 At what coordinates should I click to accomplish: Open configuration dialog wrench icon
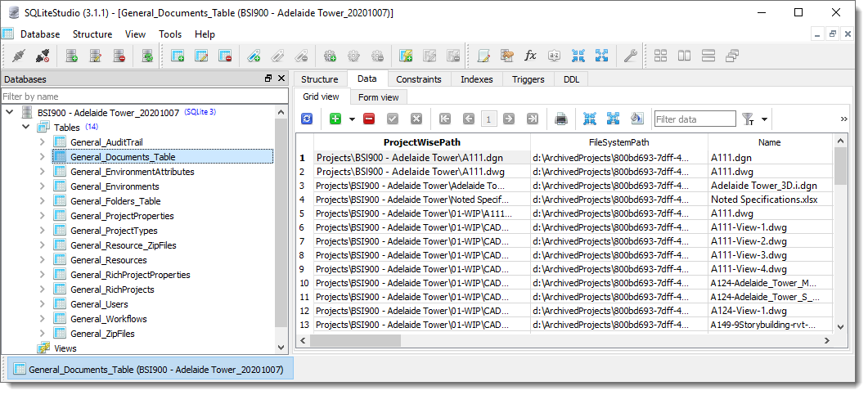[x=630, y=56]
